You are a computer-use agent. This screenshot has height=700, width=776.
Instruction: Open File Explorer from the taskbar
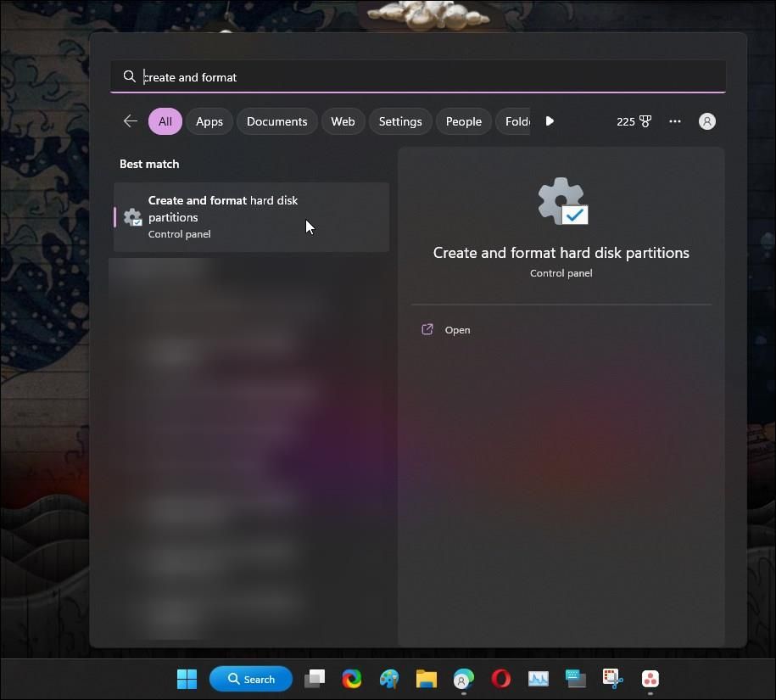pos(426,679)
